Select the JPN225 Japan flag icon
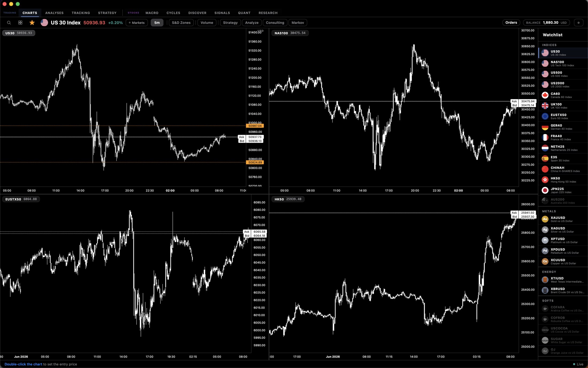Screen dimensions: 588x368 (545, 190)
